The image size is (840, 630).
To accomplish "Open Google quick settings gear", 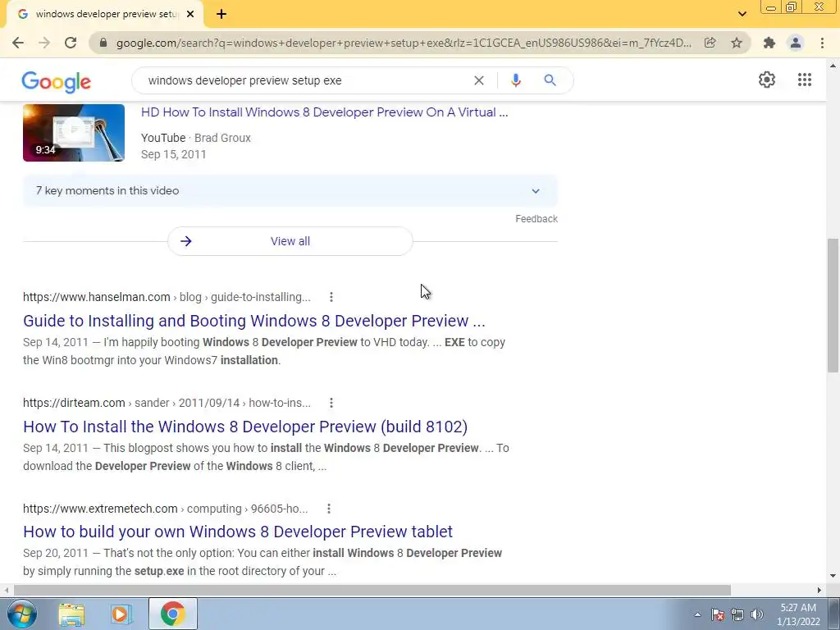I will tap(767, 80).
